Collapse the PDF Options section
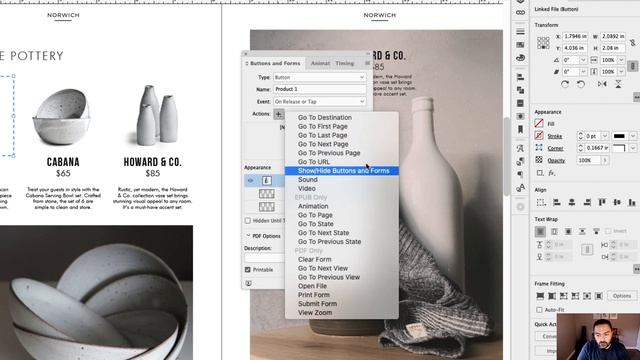Image resolution: width=640 pixels, height=360 pixels. 248,236
